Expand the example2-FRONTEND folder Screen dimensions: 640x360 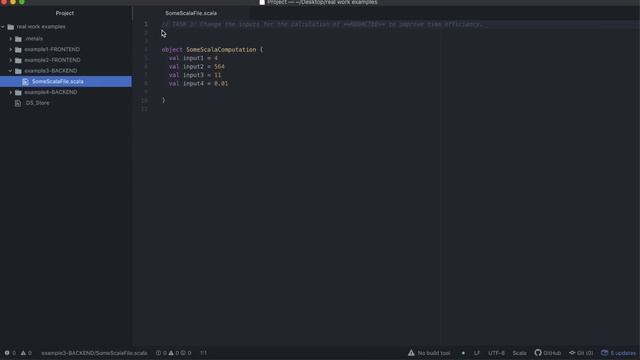pos(11,60)
